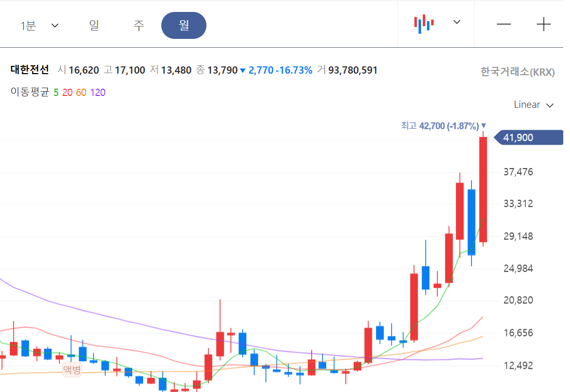The image size is (570, 392).
Task: Click the 한국거래소(KRX) exchange label
Action: click(518, 72)
